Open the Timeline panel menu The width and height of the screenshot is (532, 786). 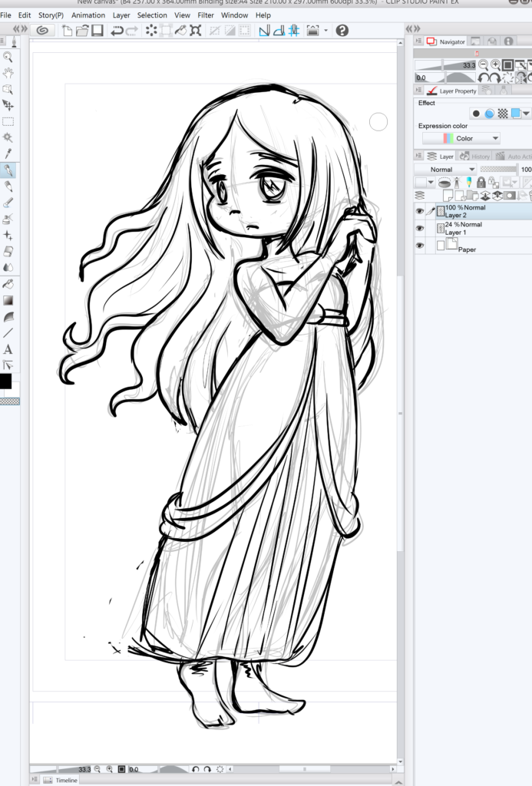pyautogui.click(x=35, y=780)
